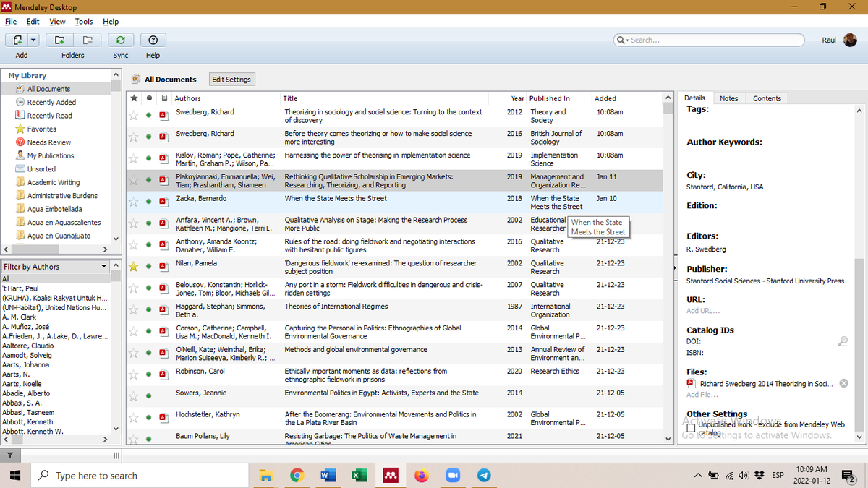Click the search magnifier icon
This screenshot has width=868, height=488.
(x=621, y=40)
